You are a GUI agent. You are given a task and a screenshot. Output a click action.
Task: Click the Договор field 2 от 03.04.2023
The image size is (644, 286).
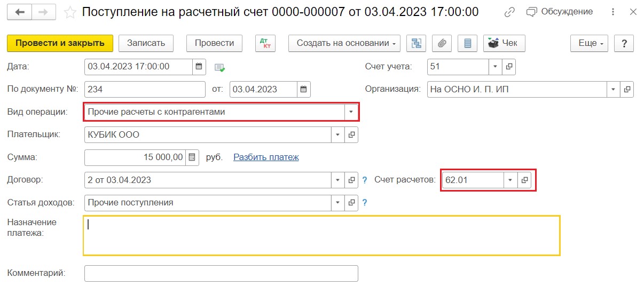pos(208,180)
